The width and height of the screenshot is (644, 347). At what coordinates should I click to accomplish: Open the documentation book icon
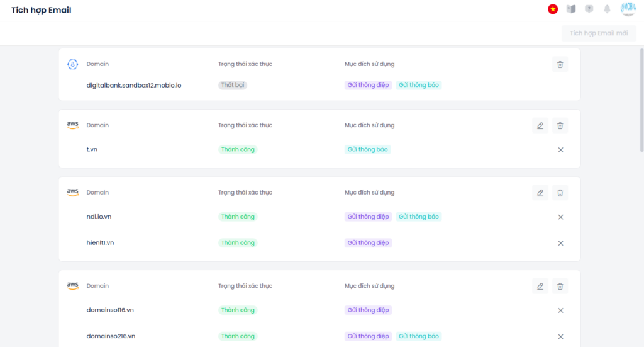571,9
